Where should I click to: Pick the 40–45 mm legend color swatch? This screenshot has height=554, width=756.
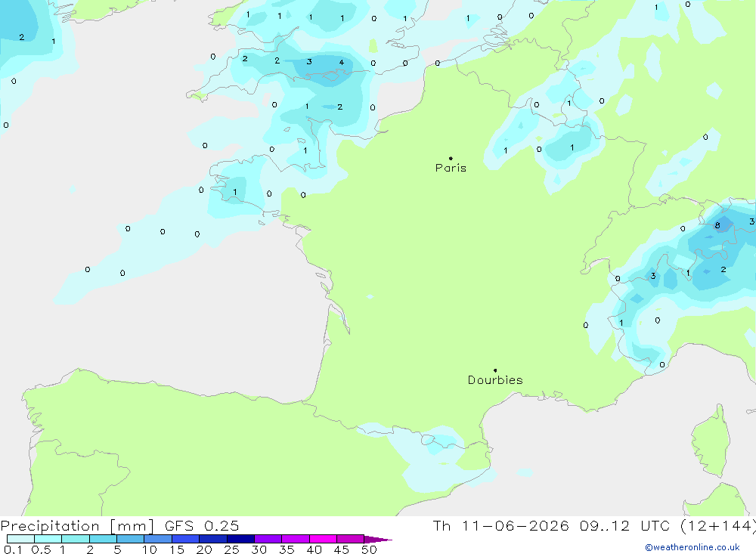point(323,539)
